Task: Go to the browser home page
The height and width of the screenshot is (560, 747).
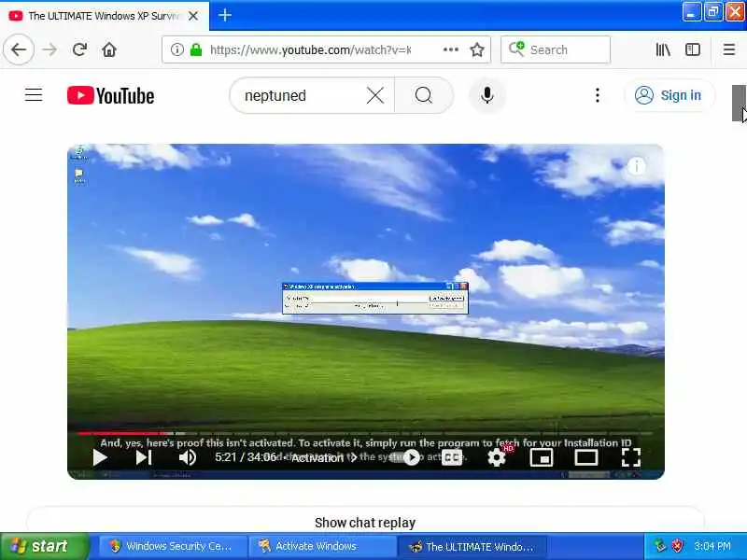Action: point(109,49)
